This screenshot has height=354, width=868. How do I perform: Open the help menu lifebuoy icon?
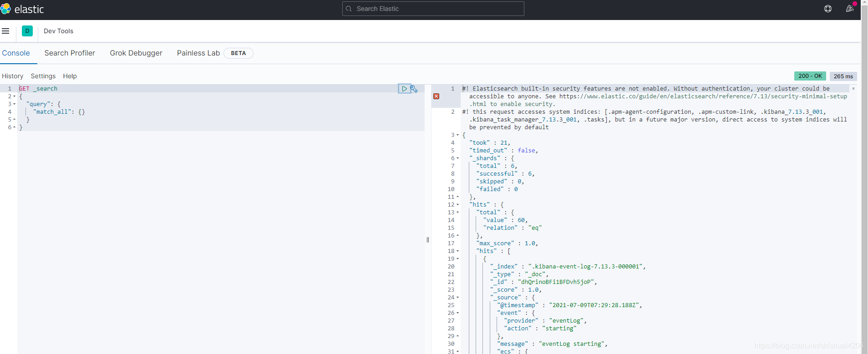(828, 9)
